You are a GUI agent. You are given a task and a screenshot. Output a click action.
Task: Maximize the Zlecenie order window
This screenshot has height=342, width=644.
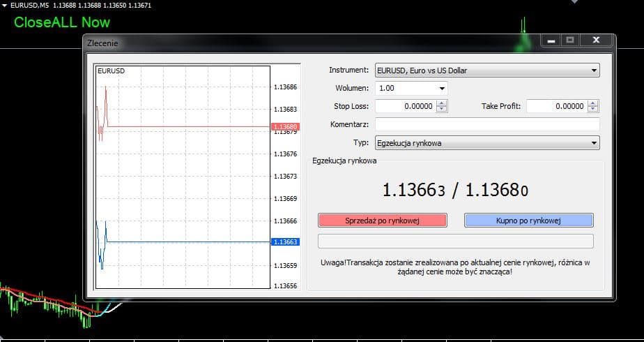[x=569, y=41]
